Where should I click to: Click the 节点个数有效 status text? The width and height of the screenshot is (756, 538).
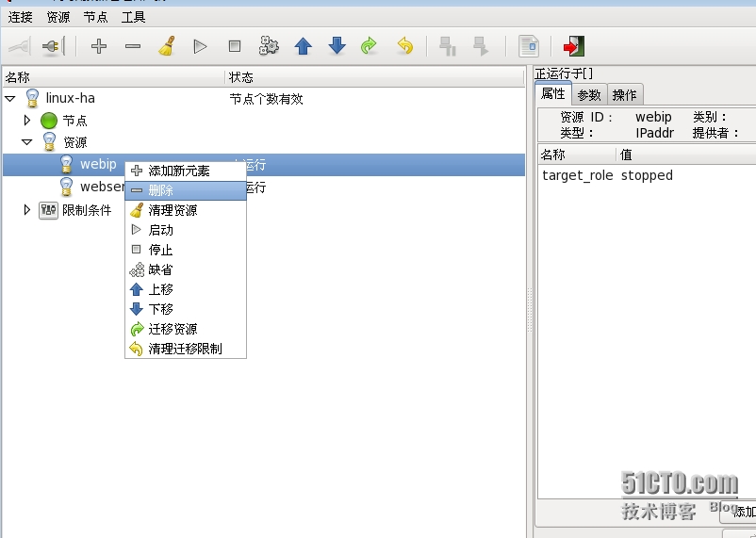click(x=266, y=99)
